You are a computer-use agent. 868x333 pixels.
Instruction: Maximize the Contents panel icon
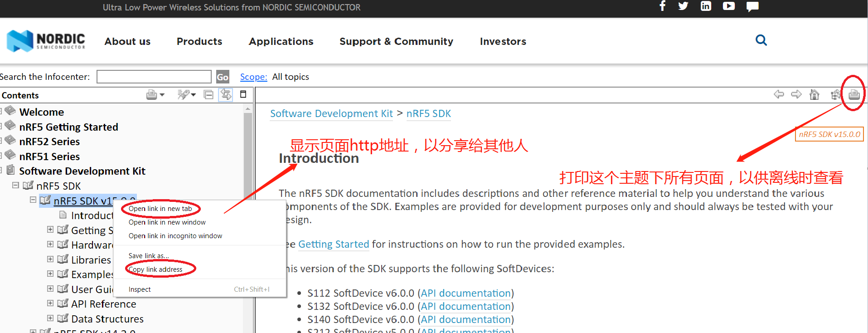click(243, 94)
